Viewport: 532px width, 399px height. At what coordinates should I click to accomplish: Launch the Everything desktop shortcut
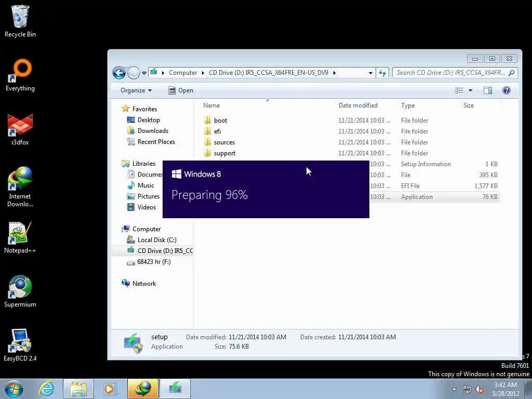[20, 75]
